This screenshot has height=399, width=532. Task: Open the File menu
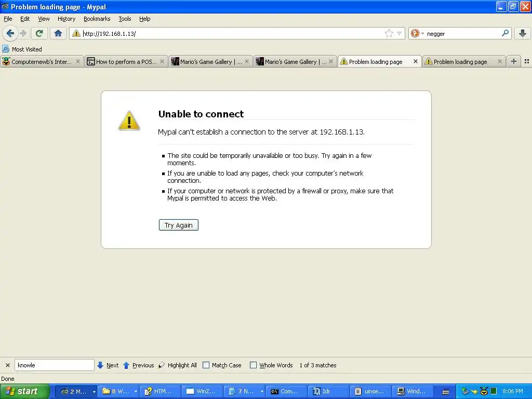(8, 19)
